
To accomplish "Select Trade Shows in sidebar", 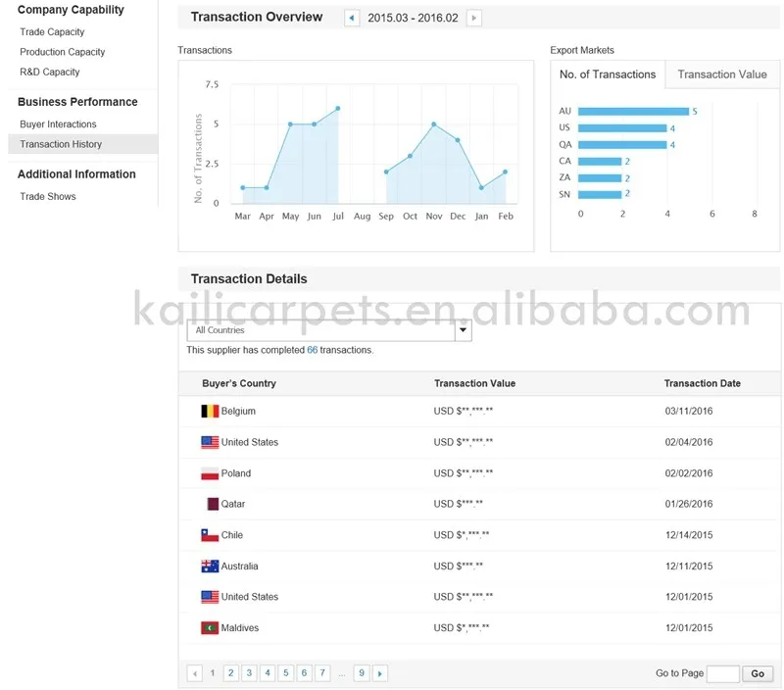I will [x=48, y=197].
